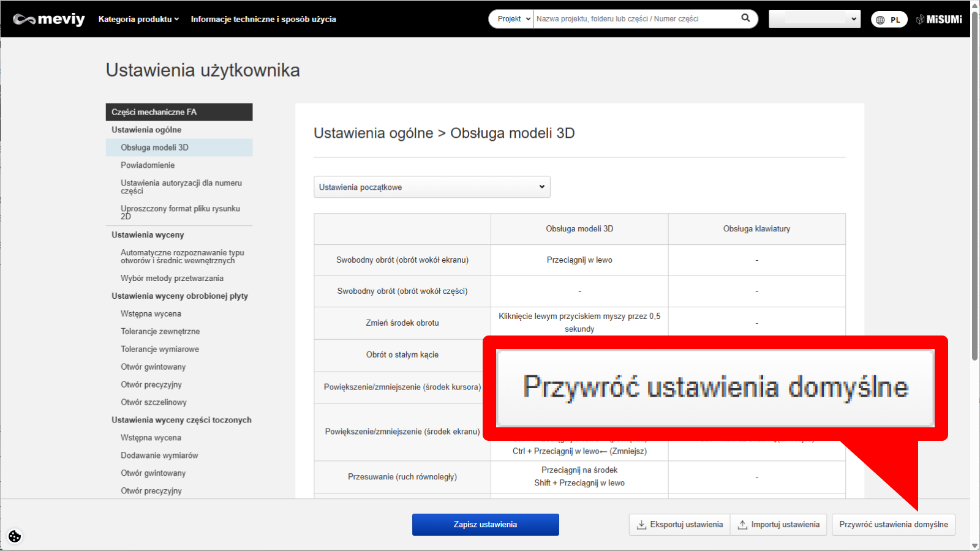Open Wybór metody przetwarzania settings
Screen dimensions: 980x551
(x=172, y=279)
